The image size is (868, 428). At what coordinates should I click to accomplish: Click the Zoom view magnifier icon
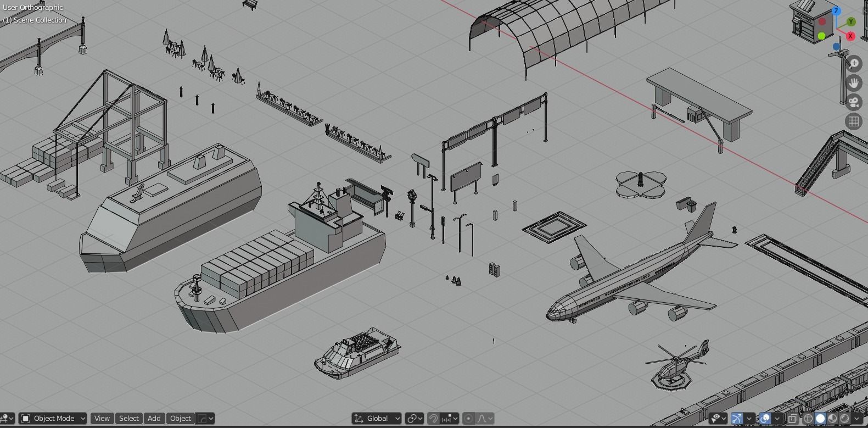pyautogui.click(x=854, y=64)
